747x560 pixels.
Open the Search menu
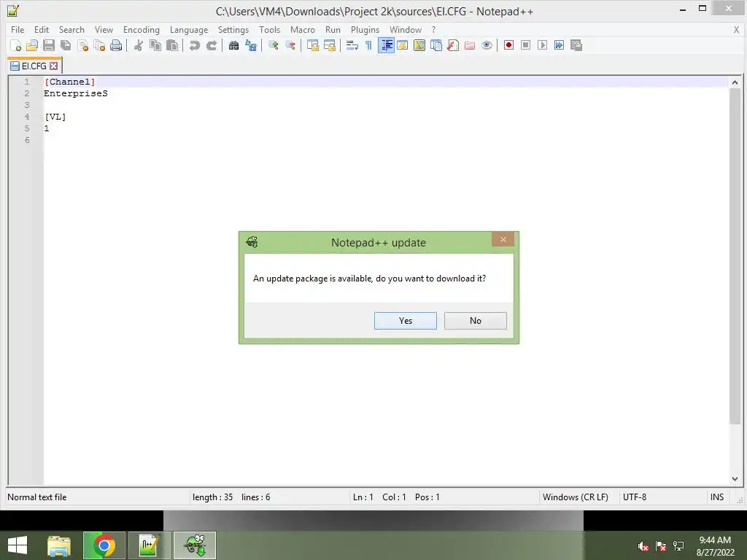coord(71,29)
